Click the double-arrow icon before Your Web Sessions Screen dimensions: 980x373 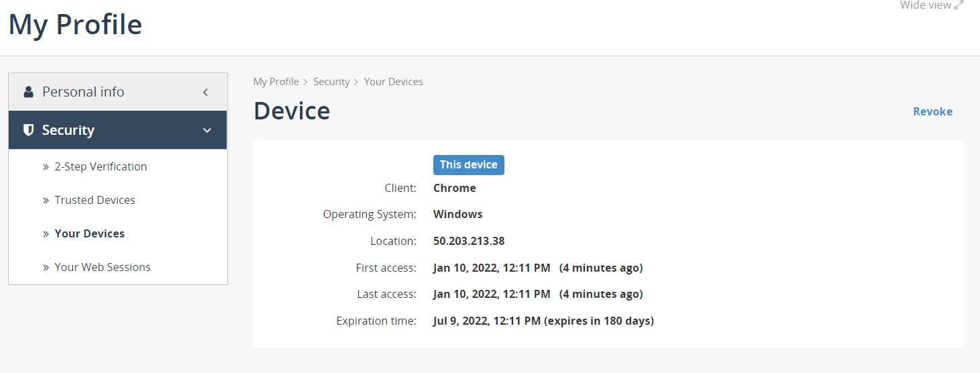[x=46, y=268]
